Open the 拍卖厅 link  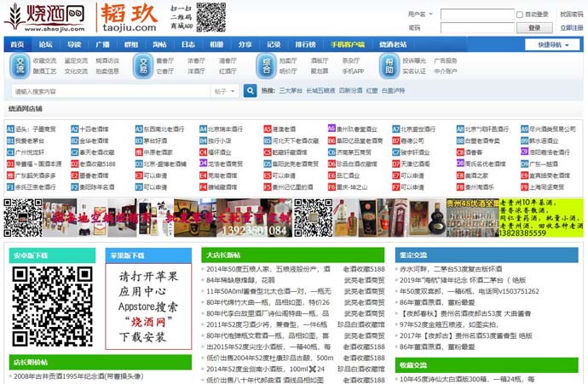click(x=288, y=60)
